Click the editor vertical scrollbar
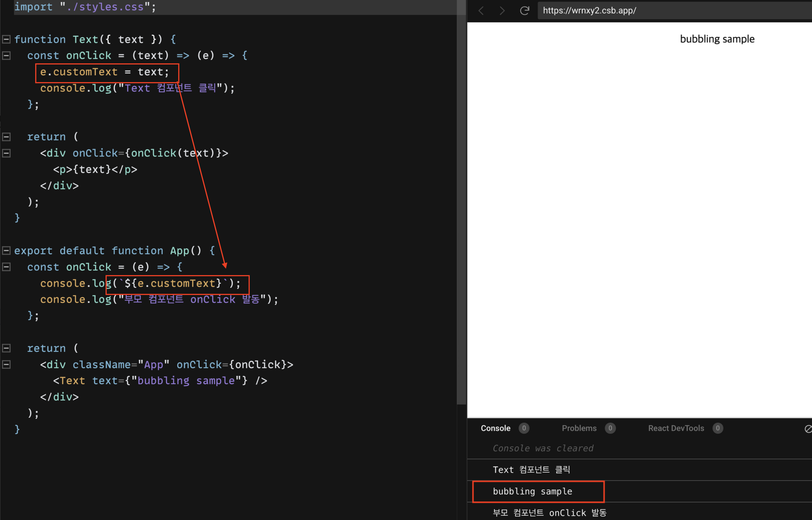Image resolution: width=812 pixels, height=520 pixels. (461, 203)
